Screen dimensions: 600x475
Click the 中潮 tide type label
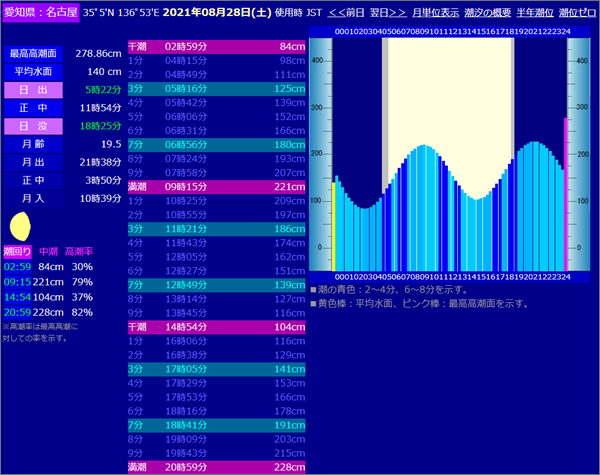[48, 251]
